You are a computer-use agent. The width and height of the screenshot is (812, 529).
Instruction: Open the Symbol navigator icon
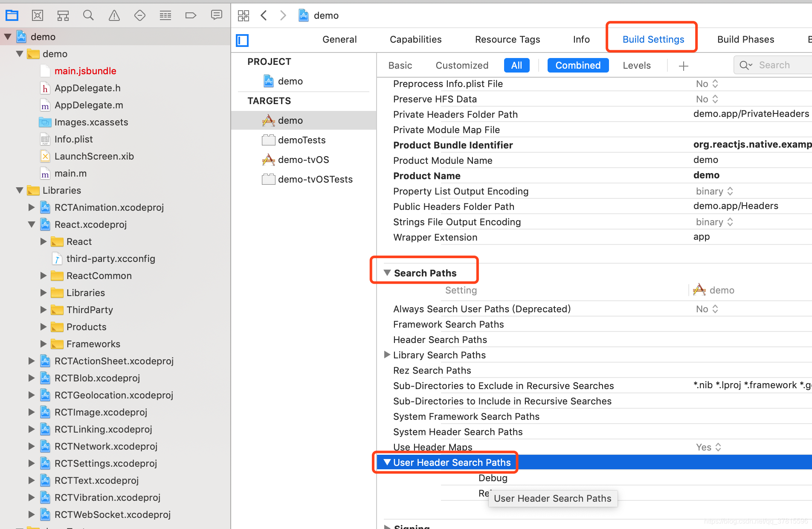[x=63, y=16]
